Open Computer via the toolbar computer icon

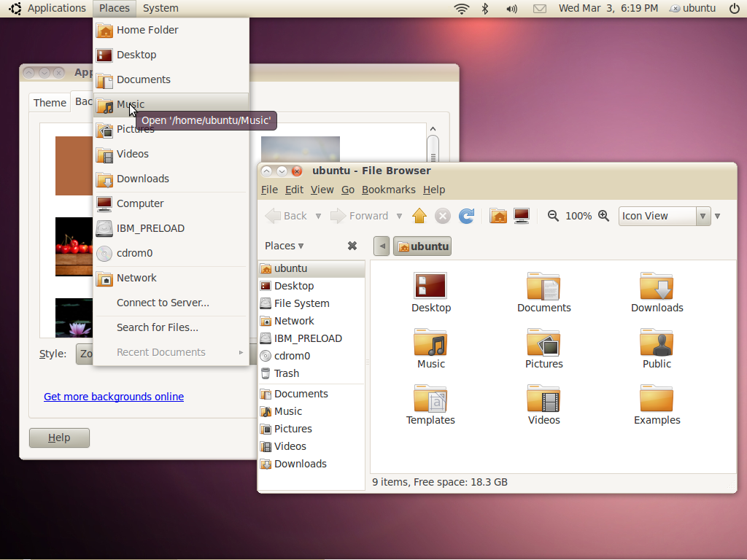(521, 216)
